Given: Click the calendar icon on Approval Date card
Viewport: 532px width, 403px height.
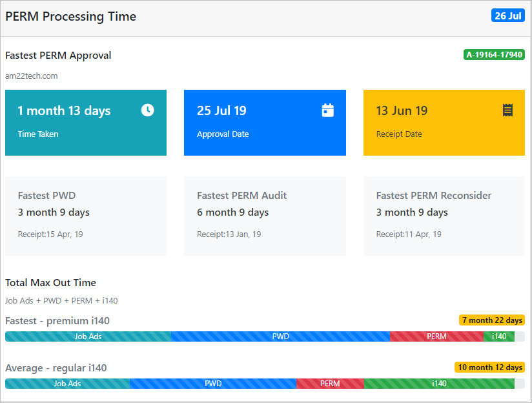Looking at the screenshot, I should click(327, 110).
